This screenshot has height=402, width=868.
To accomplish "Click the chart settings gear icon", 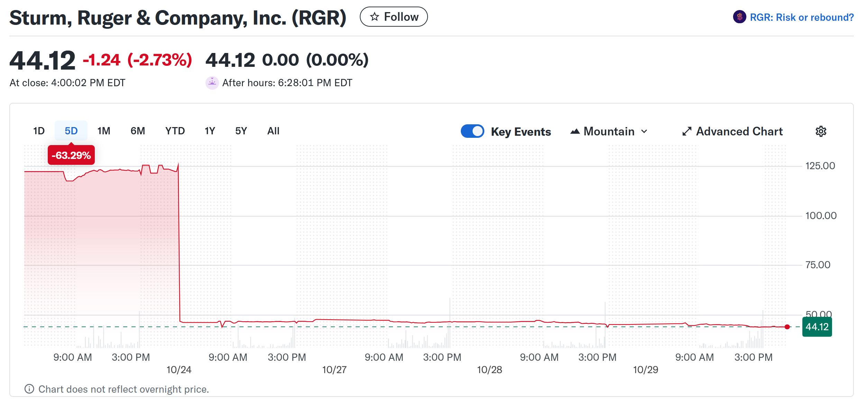I will [x=821, y=131].
